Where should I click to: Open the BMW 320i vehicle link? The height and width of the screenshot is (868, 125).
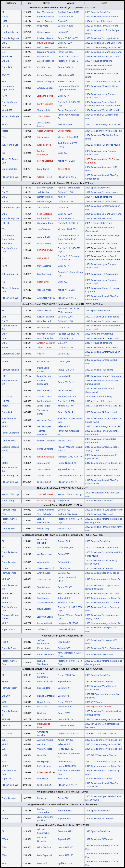pos(63,779)
